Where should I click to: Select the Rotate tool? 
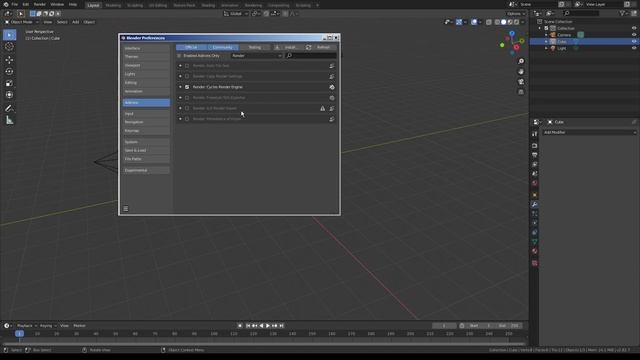9,71
